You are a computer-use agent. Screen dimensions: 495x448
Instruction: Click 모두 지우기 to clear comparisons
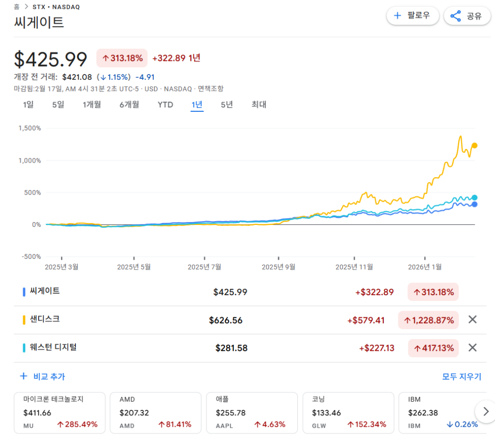[x=462, y=376]
